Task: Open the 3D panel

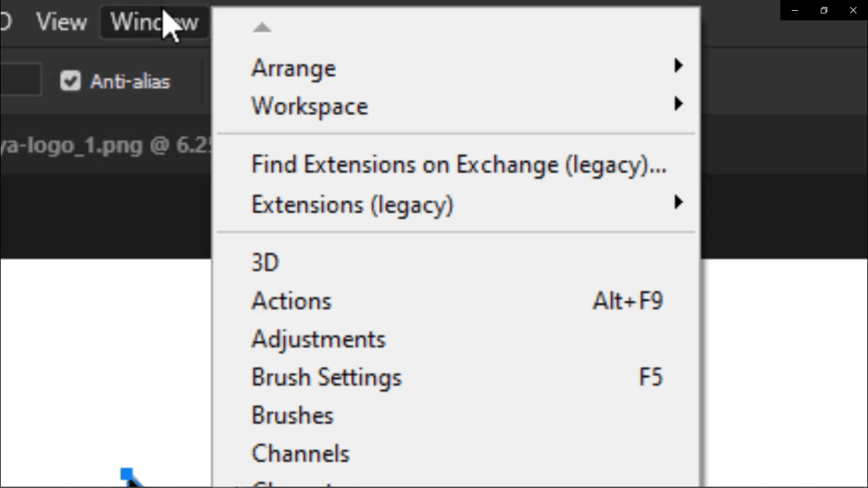Action: [x=456, y=263]
